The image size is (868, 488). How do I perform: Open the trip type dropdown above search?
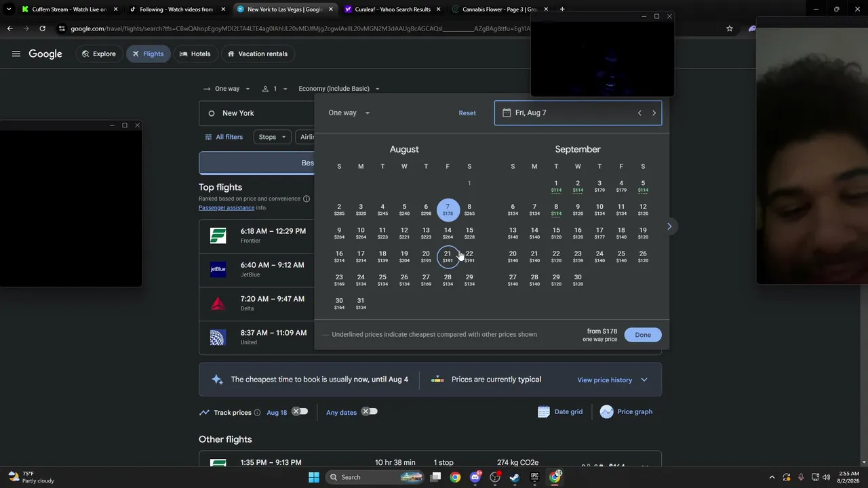pyautogui.click(x=226, y=89)
